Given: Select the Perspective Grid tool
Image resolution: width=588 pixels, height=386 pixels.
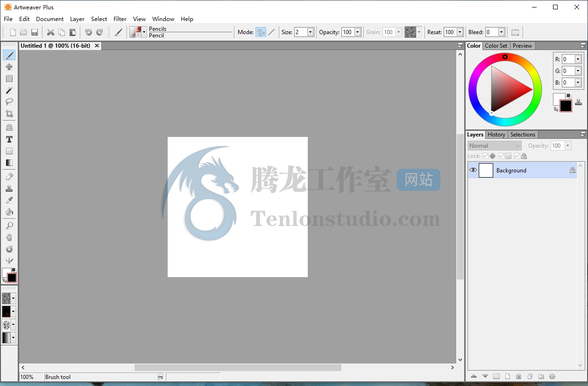Looking at the screenshot, I should point(9,127).
